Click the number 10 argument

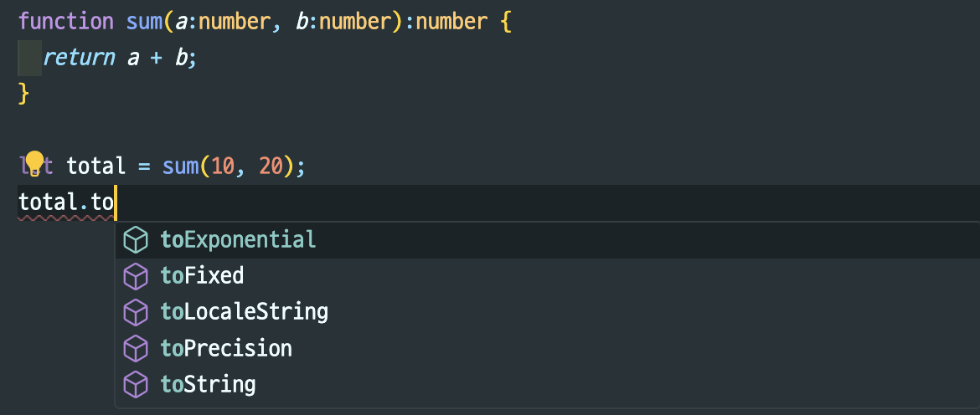[224, 166]
